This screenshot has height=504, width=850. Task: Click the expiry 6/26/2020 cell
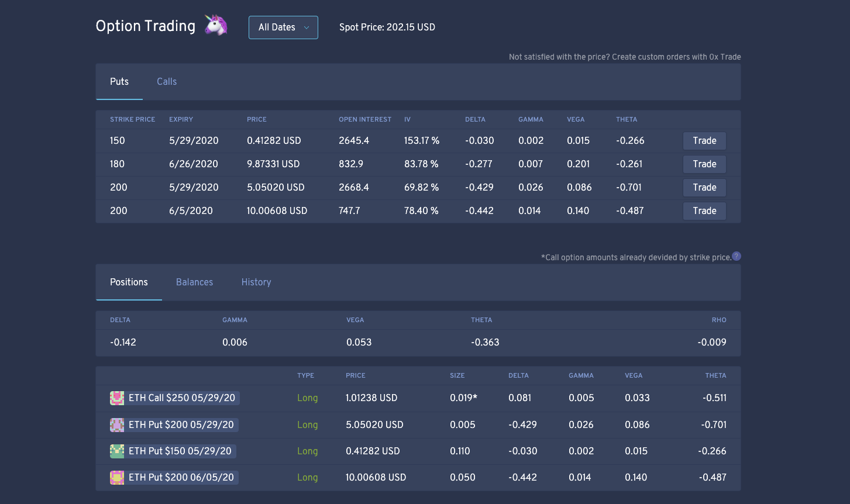[x=194, y=164]
